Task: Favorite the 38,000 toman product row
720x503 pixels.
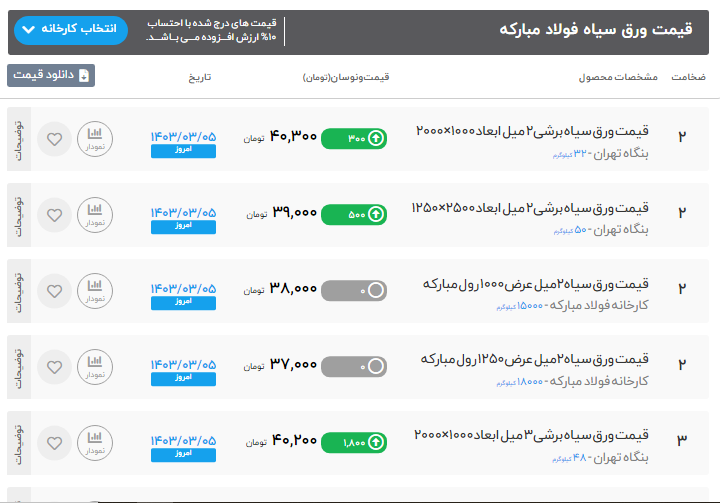Action: coord(55,290)
